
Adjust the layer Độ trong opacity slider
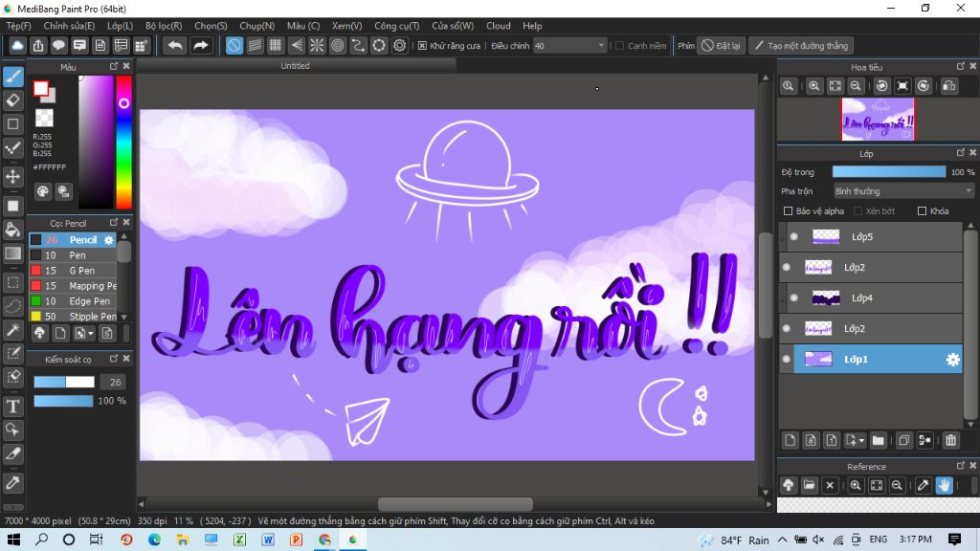tap(889, 172)
